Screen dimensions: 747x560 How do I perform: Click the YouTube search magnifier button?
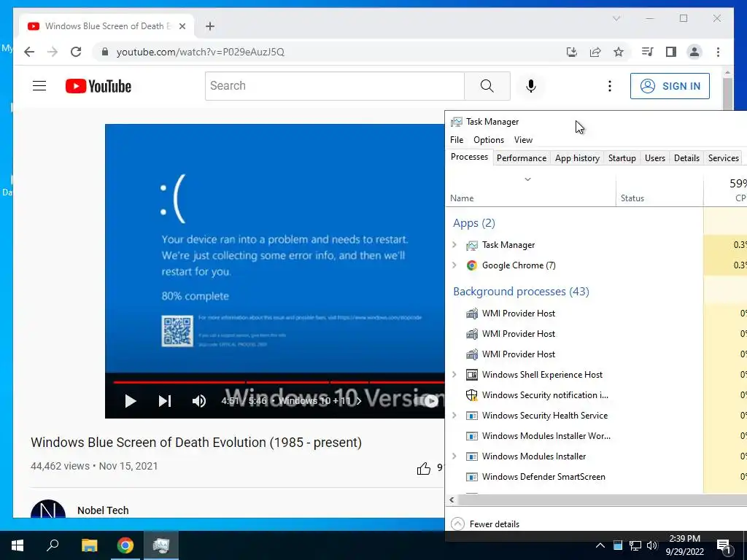[487, 86]
